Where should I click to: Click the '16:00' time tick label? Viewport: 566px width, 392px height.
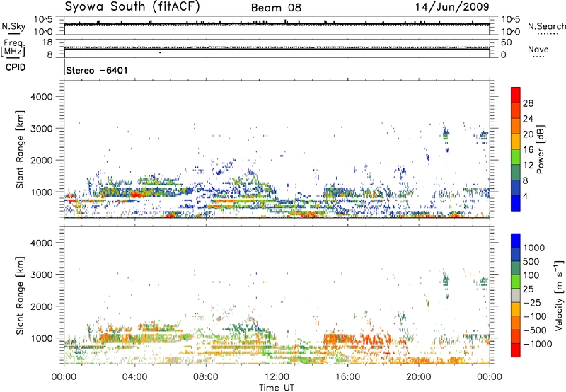coord(347,377)
